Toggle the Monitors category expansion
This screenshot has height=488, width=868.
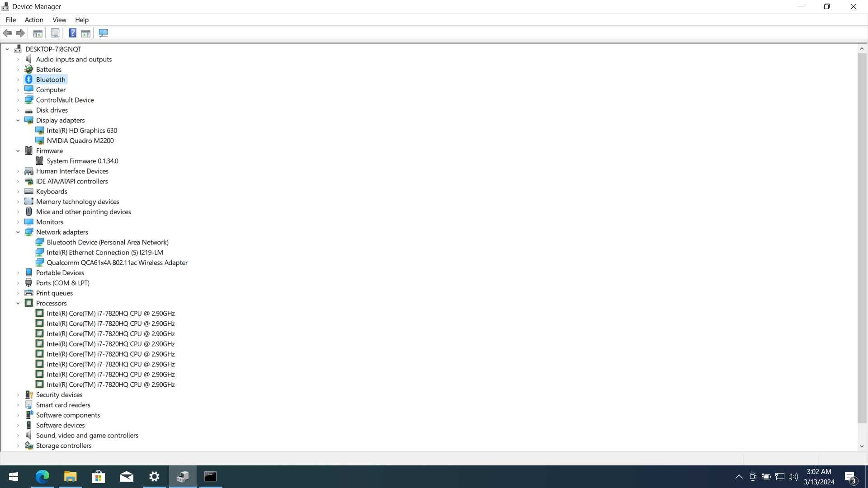pos(18,221)
